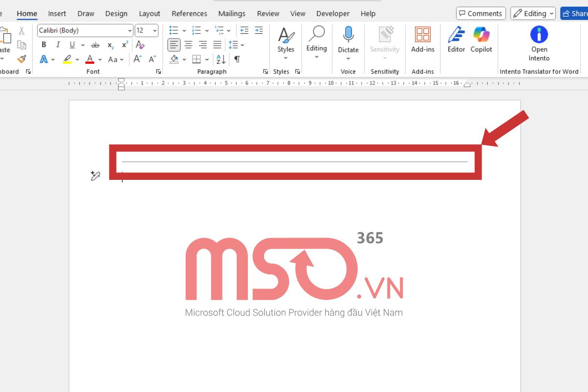Click the first-line indent ruler marker
The height and width of the screenshot is (392, 588).
tap(122, 80)
